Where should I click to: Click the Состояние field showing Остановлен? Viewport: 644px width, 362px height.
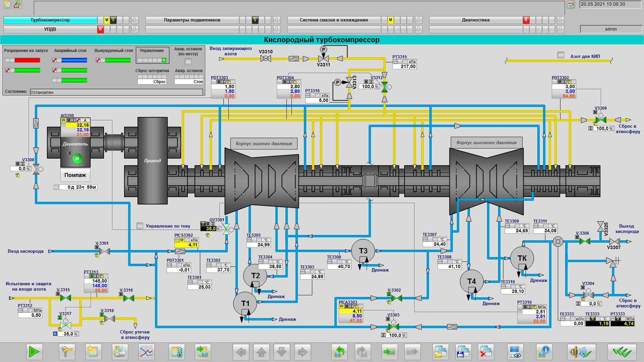pyautogui.click(x=116, y=92)
